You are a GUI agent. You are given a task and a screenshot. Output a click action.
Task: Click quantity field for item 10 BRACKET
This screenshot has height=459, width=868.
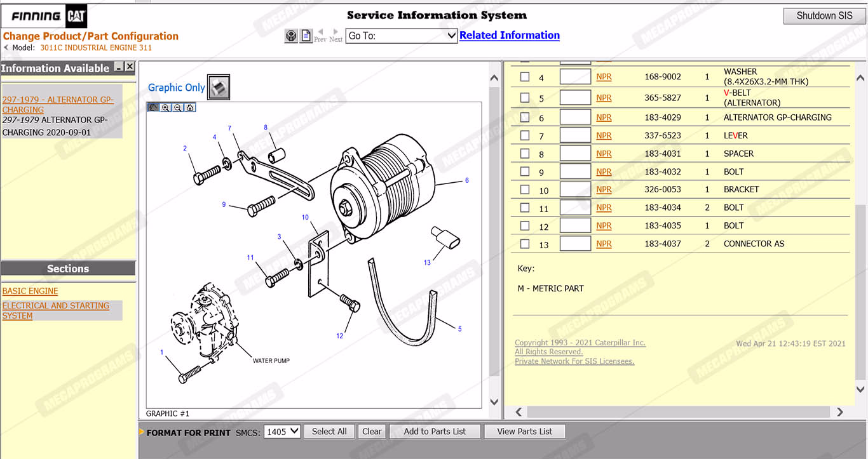(x=575, y=189)
